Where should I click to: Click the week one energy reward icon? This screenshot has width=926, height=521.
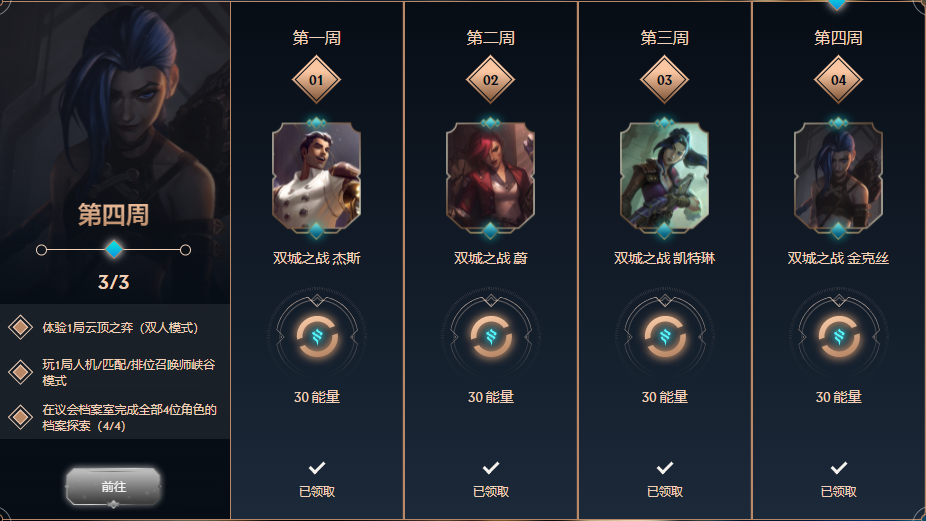point(317,336)
